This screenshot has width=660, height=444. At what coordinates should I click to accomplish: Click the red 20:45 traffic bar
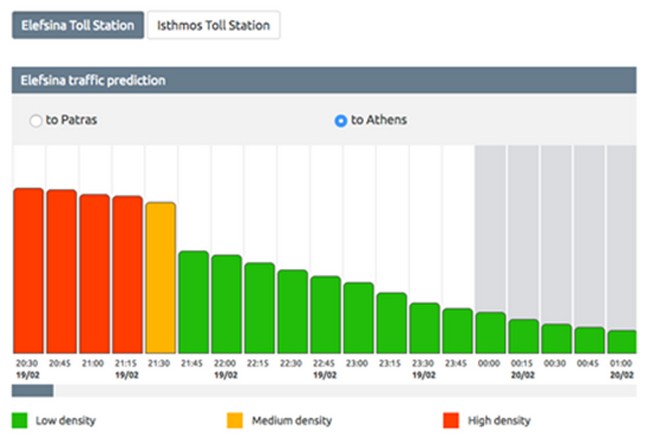point(61,269)
